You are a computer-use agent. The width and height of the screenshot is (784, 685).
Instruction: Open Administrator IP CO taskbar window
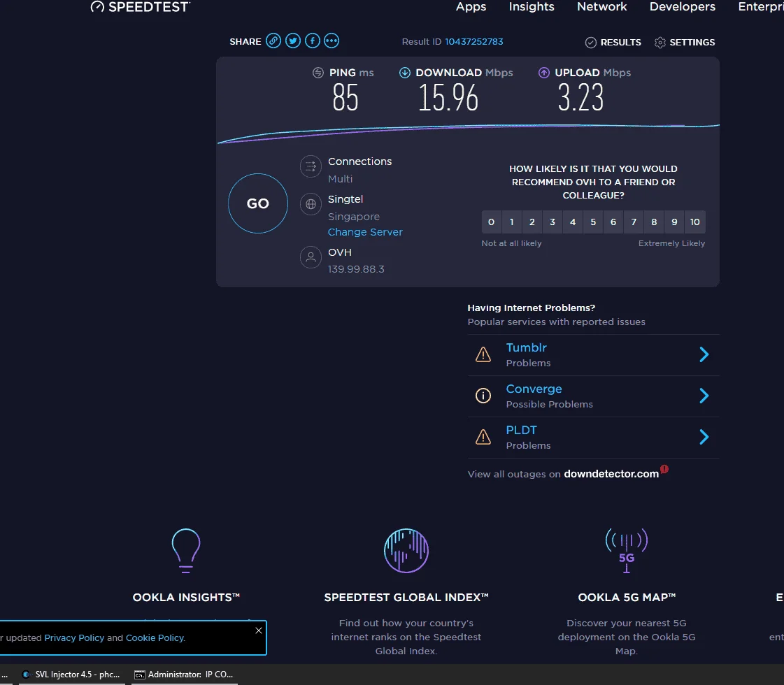point(184,675)
